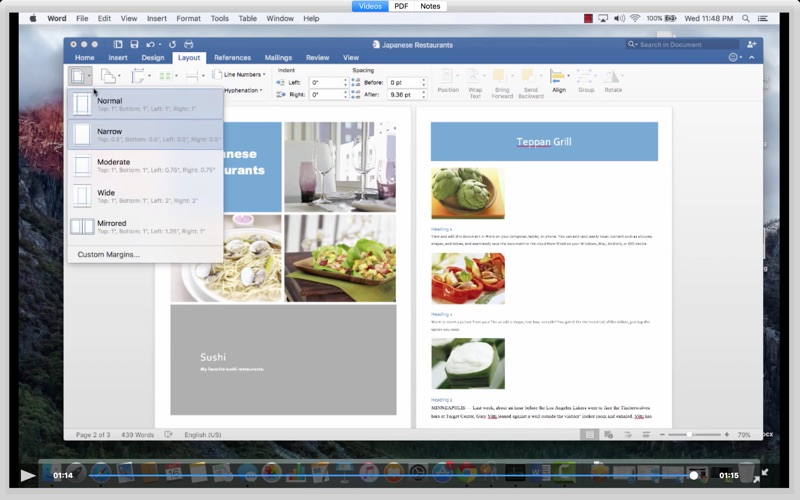Collapse the ribbon with the chevron
Image resolution: width=800 pixels, height=500 pixels.
point(752,58)
